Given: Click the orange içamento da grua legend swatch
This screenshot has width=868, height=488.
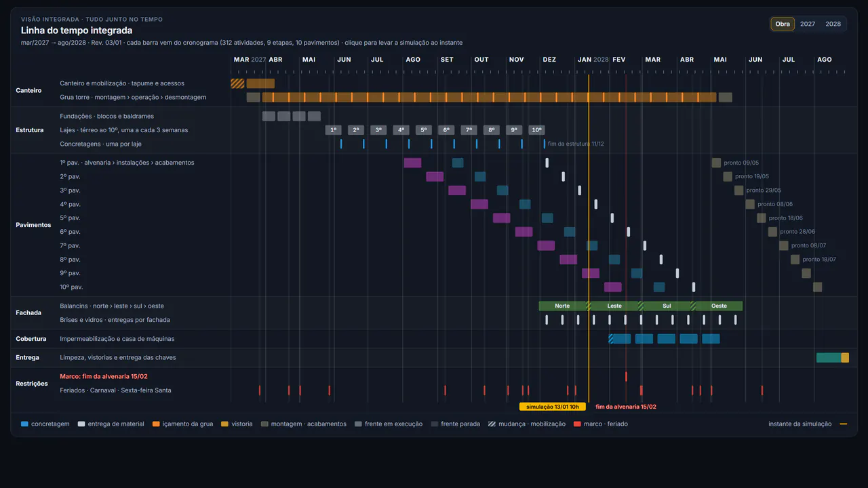Looking at the screenshot, I should [x=156, y=424].
